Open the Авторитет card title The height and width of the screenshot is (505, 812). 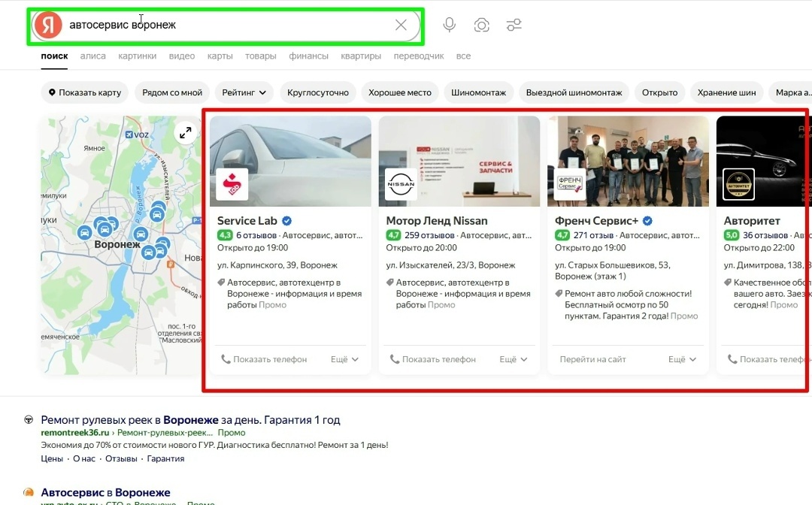click(752, 221)
